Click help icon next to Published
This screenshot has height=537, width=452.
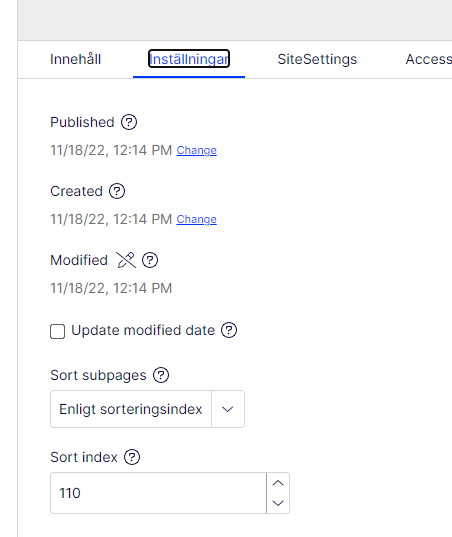pyautogui.click(x=129, y=122)
